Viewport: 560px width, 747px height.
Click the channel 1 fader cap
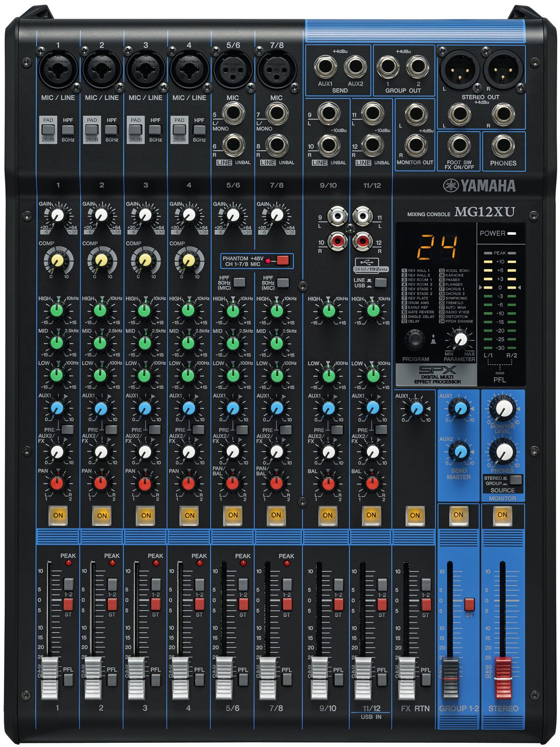point(49,678)
